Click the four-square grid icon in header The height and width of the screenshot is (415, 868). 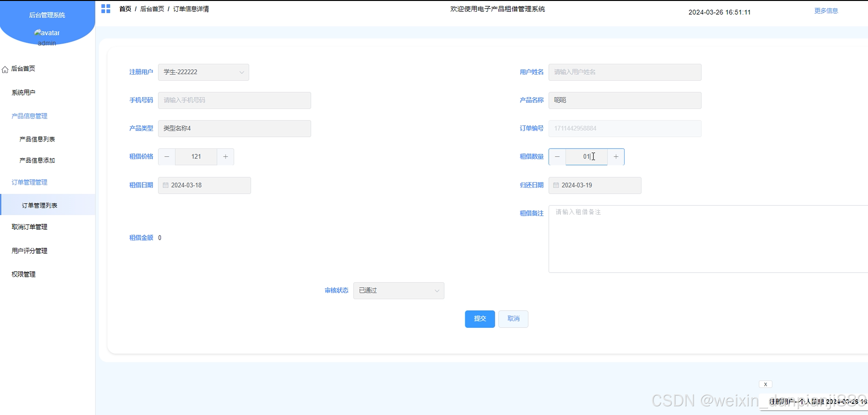point(106,9)
